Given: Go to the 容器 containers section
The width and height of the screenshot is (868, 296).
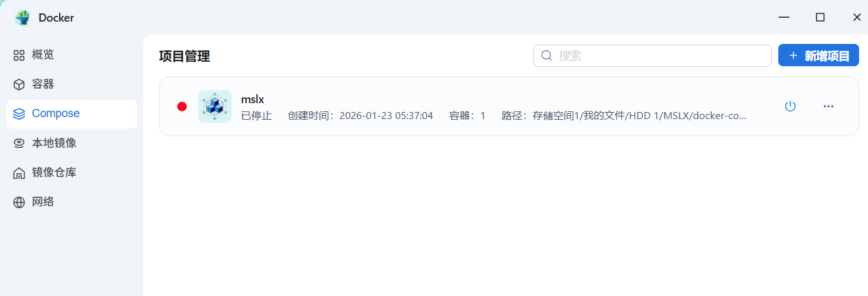Looking at the screenshot, I should click(x=71, y=84).
